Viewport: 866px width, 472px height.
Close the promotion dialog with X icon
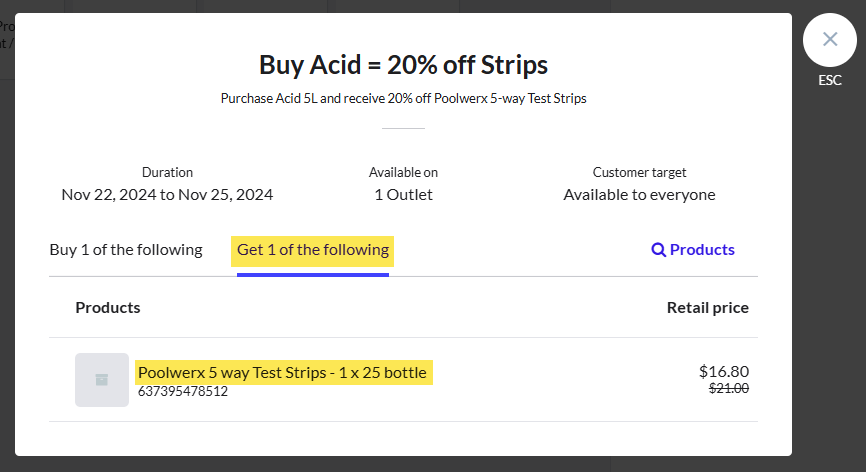click(830, 40)
